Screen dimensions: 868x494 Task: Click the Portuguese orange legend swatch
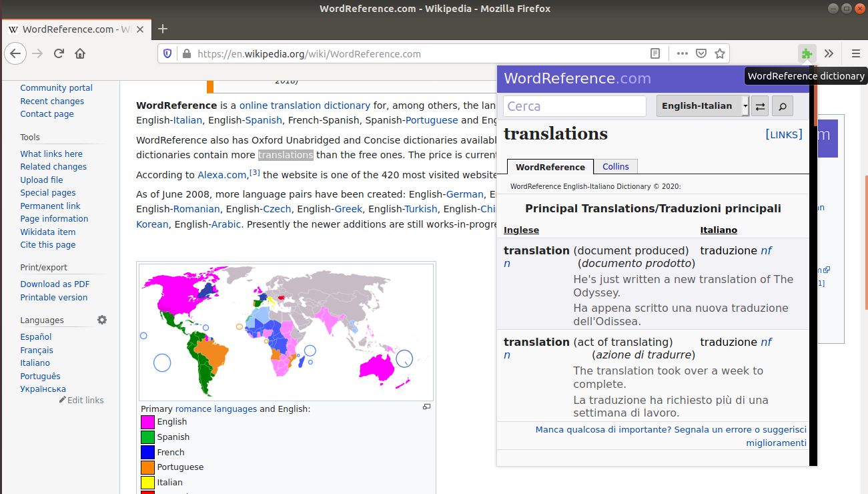point(147,467)
